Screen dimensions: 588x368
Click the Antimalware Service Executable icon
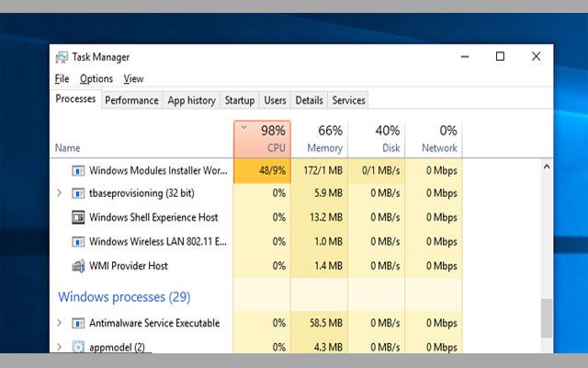point(78,324)
